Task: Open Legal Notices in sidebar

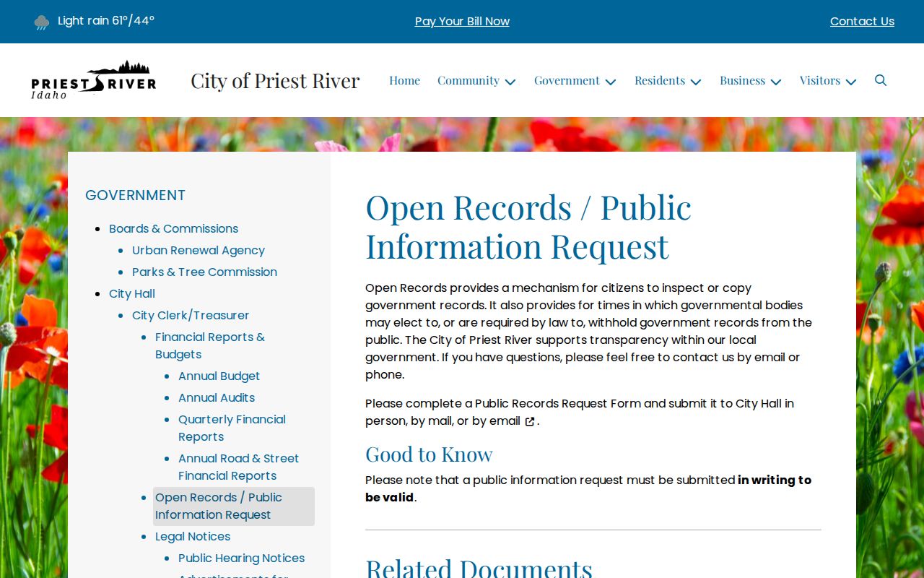Action: point(193,536)
